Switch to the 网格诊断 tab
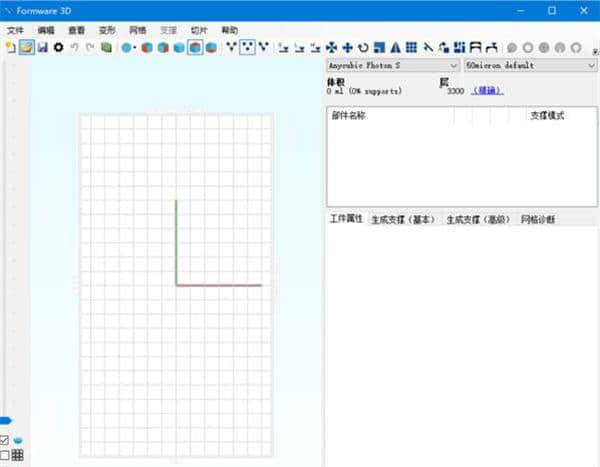The height and width of the screenshot is (467, 600). point(538,219)
